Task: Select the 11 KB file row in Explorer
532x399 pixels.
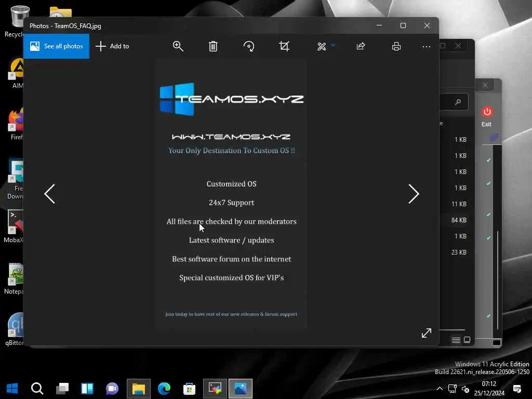Action: coord(457,204)
